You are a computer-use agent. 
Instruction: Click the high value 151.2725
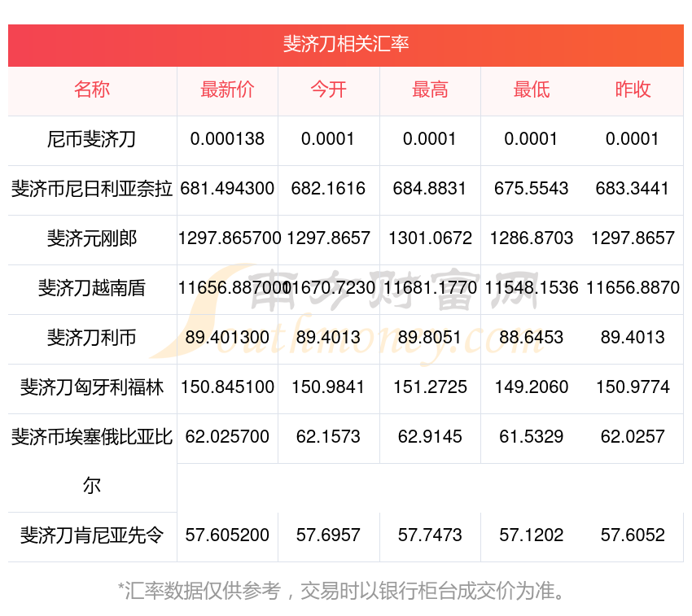point(431,387)
